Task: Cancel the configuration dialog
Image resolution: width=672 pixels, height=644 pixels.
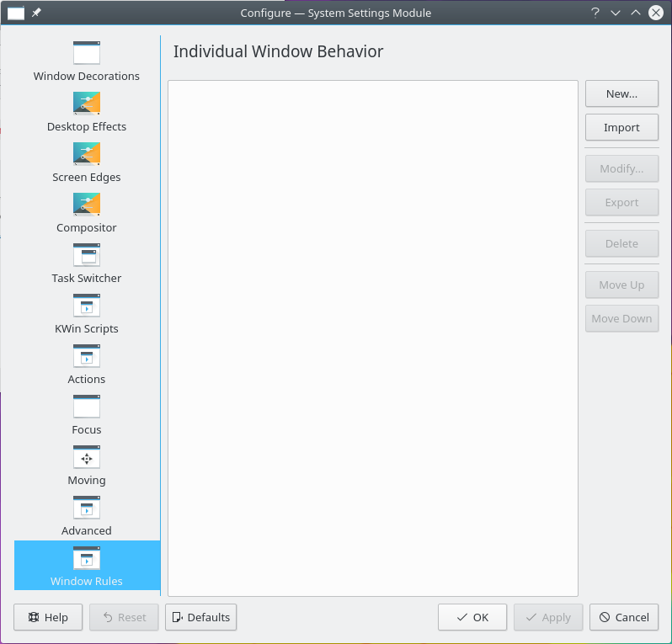Action: tap(623, 617)
